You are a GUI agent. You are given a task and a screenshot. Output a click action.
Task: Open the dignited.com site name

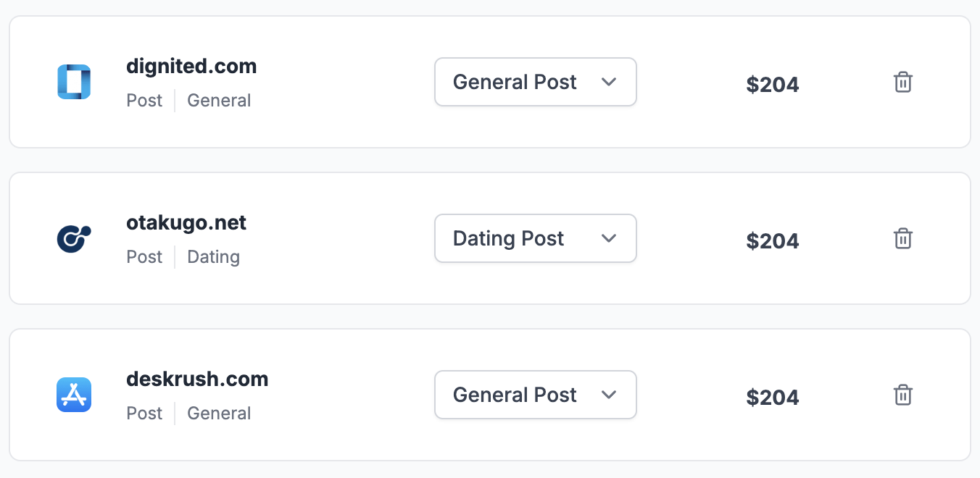point(191,67)
